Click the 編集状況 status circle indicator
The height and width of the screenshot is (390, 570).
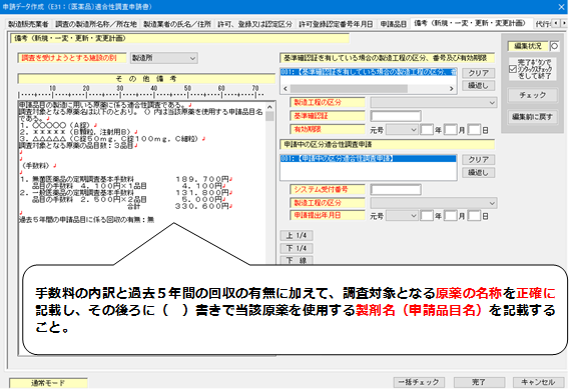pyautogui.click(x=554, y=46)
